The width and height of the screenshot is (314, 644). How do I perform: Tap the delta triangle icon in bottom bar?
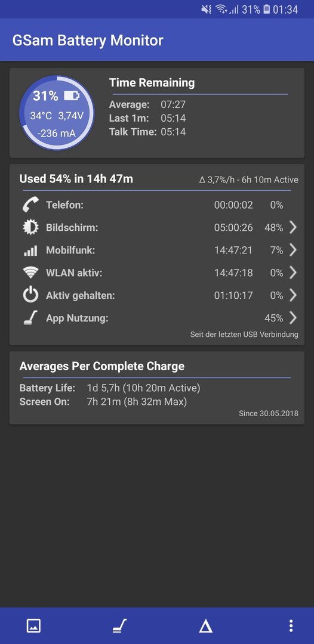205,626
